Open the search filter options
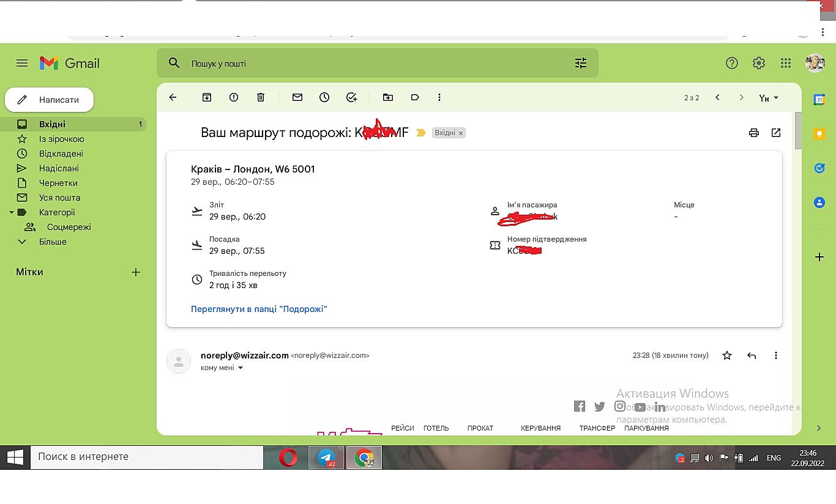Viewport: 836px width, 504px height. click(x=580, y=63)
